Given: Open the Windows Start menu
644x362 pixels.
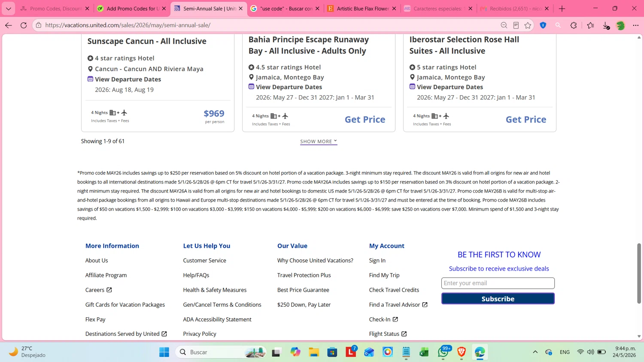Looking at the screenshot, I should [x=164, y=352].
